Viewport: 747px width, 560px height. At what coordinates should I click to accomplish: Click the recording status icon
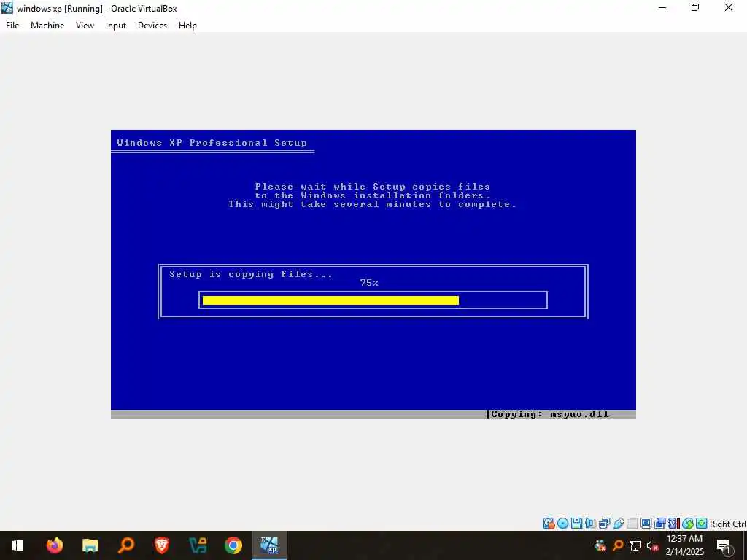click(659, 524)
